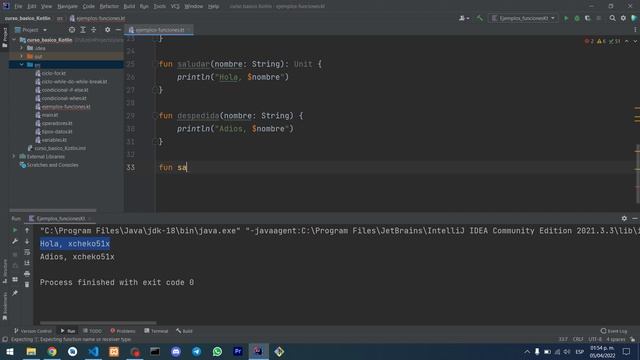The width and height of the screenshot is (640, 360).
Task: Open Terminal tool window
Action: 156,331
